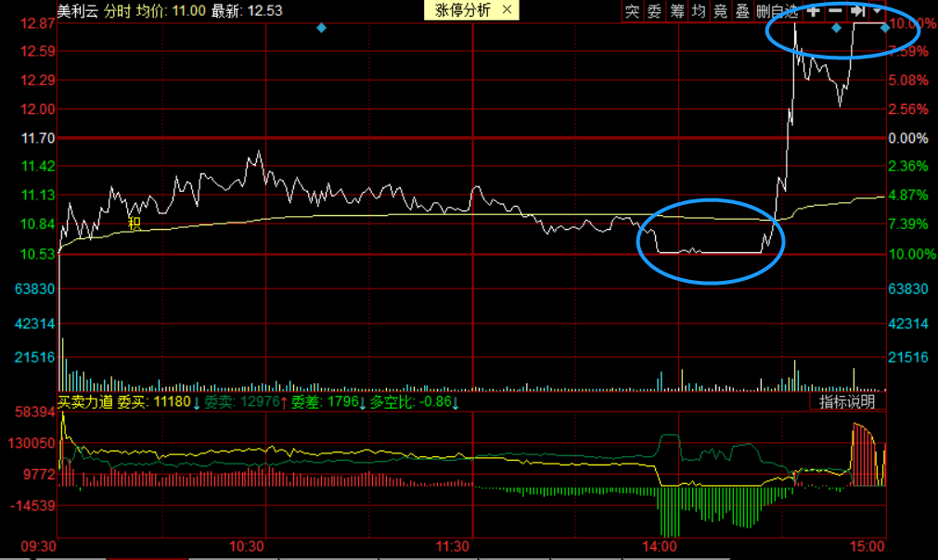938x560 pixels.
Task: Toggle the 委 order indicator button
Action: pyautogui.click(x=654, y=11)
